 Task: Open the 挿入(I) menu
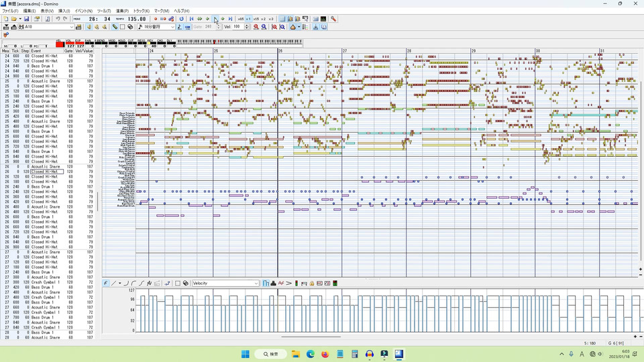[64, 11]
